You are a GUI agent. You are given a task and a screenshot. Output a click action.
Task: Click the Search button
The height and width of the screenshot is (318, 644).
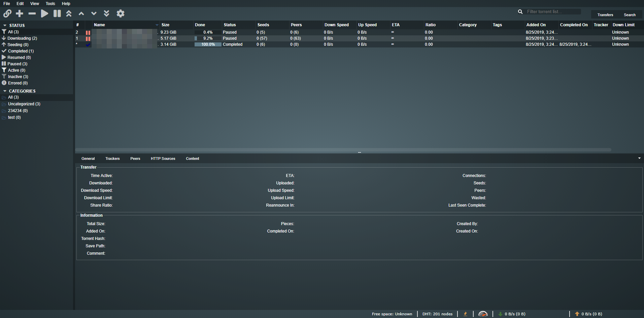tap(630, 15)
